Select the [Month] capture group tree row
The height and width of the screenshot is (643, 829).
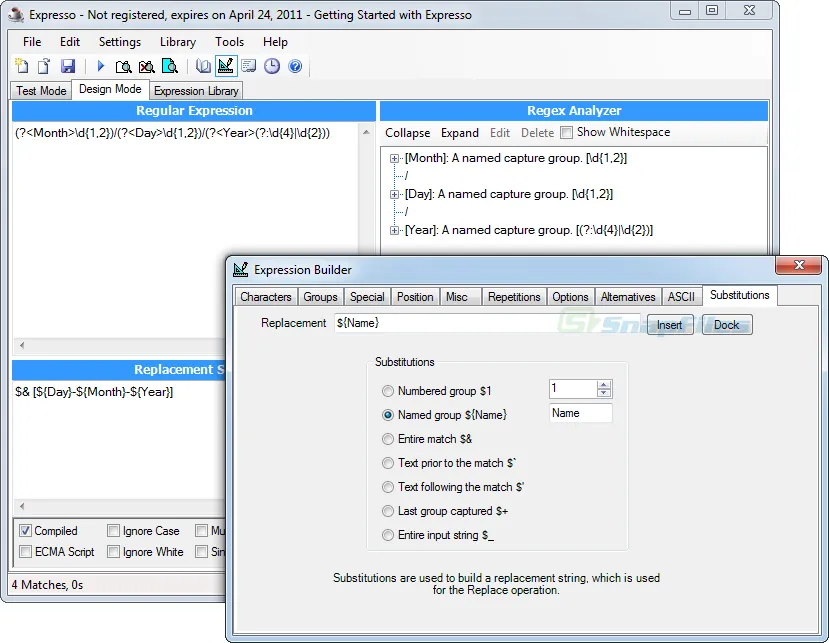pyautogui.click(x=516, y=158)
